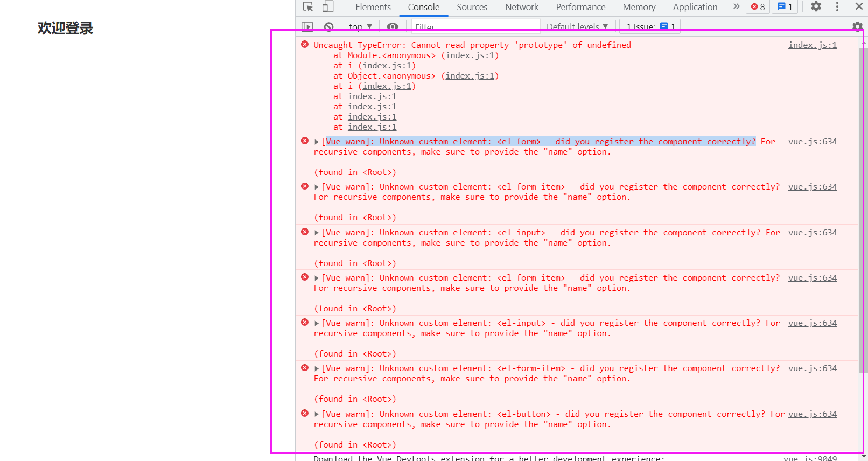Screen dimensions: 868x461
Task: Open the DevTools three-dot menu
Action: click(x=837, y=6)
